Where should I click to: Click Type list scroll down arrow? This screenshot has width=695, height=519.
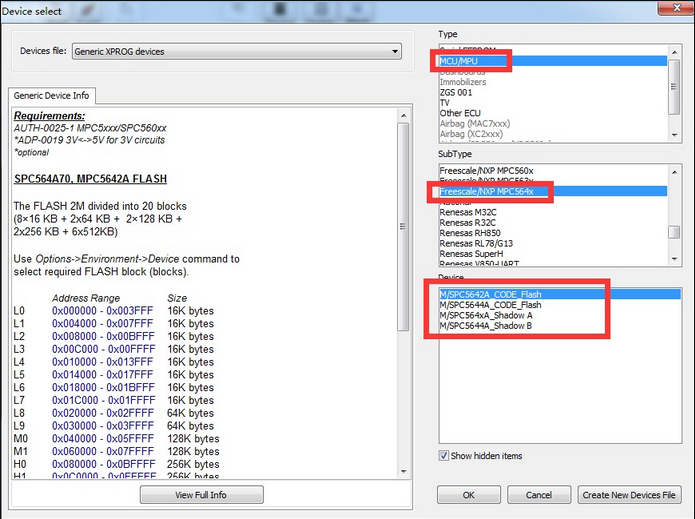click(x=674, y=135)
